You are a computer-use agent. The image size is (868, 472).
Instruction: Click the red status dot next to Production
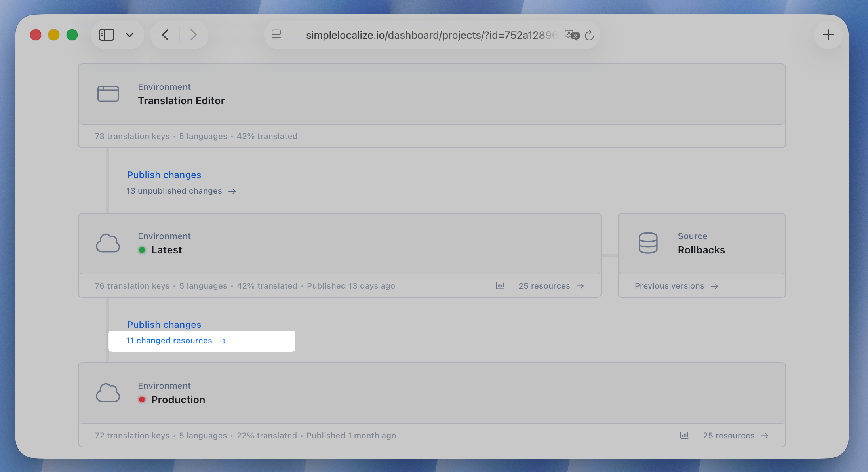tap(142, 400)
